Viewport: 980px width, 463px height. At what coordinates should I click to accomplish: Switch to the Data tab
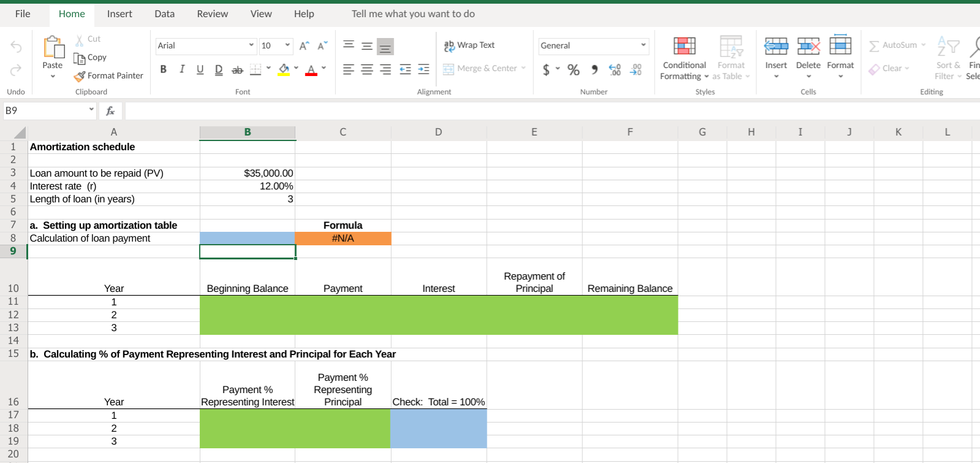tap(164, 13)
